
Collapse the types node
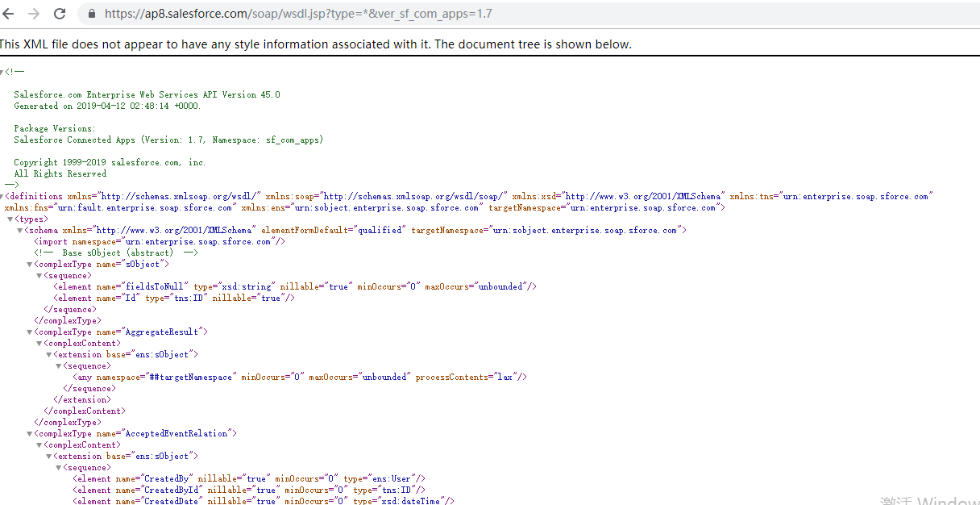[10, 219]
